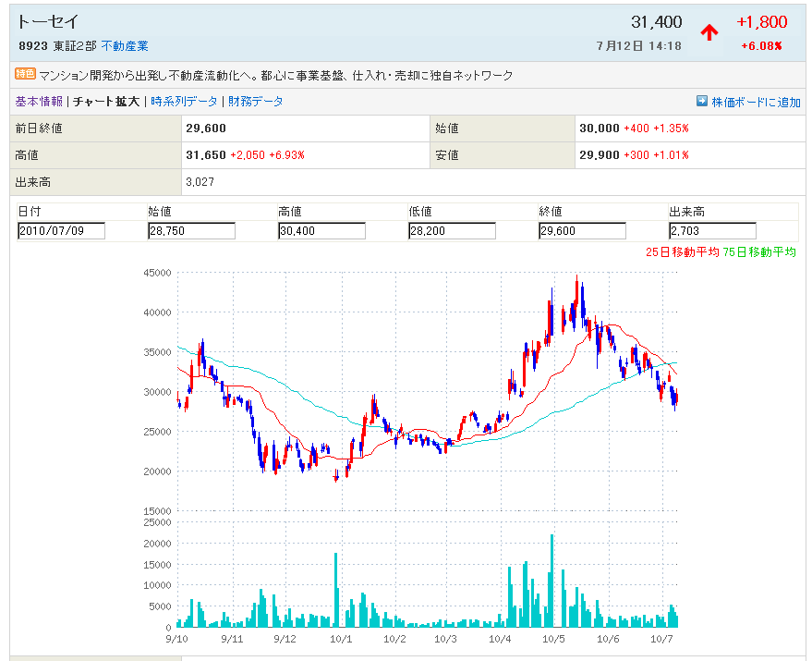Click the stock code 8923
This screenshot has height=661, width=812.
(x=33, y=46)
